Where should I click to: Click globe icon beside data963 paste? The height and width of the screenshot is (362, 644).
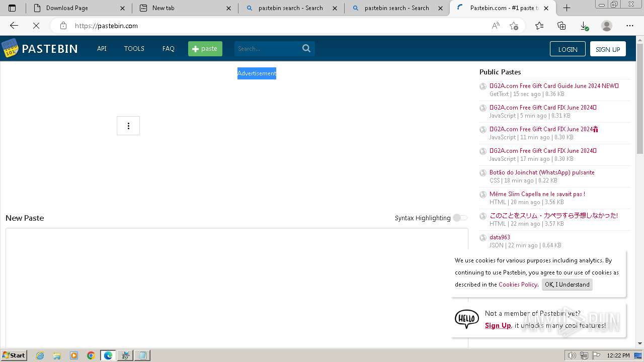(x=483, y=238)
